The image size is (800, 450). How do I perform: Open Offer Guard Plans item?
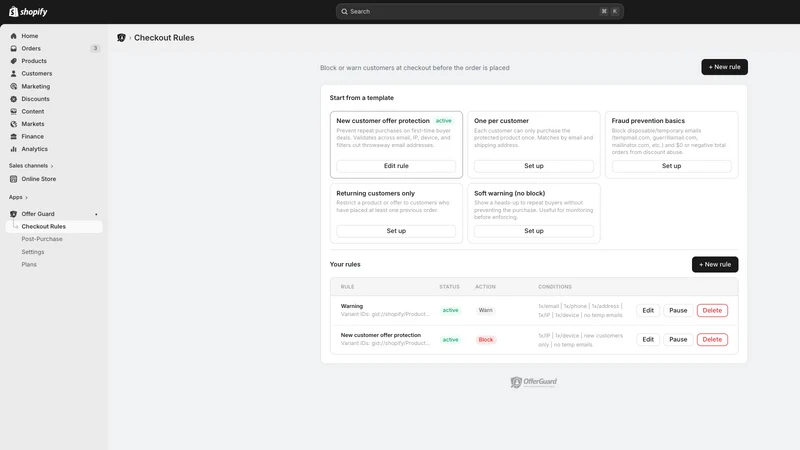(x=29, y=264)
